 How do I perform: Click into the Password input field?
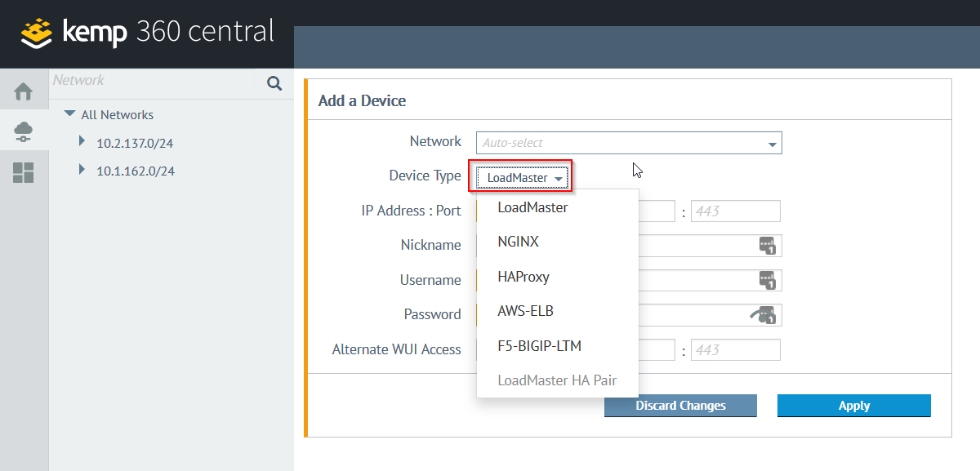(629, 315)
